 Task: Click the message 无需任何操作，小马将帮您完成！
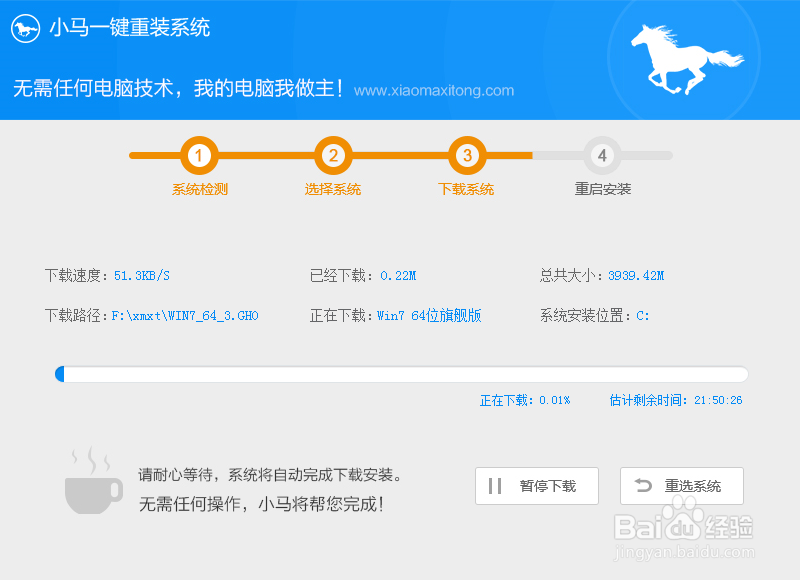261,504
